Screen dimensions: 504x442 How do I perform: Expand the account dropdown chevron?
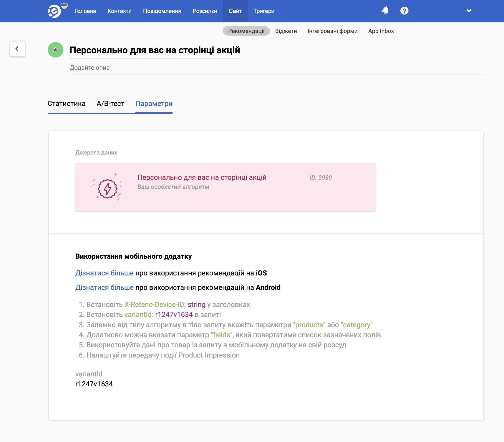(x=469, y=11)
